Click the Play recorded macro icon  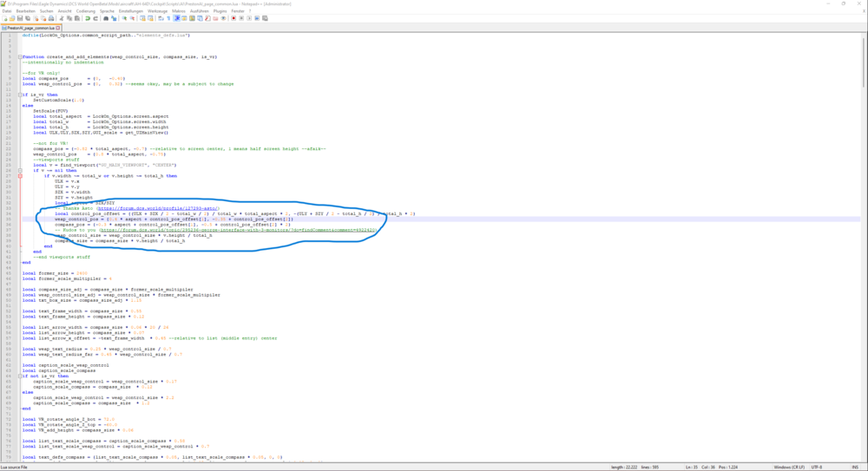click(249, 18)
